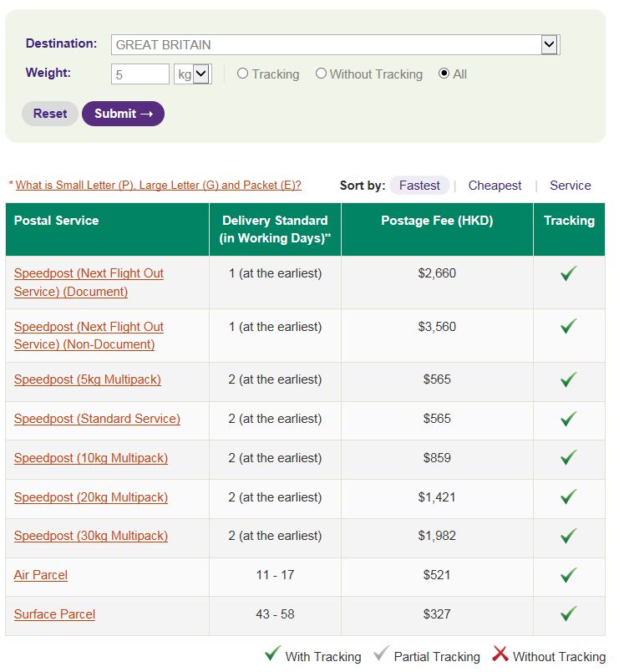
Task: Sort results by Service
Action: pyautogui.click(x=570, y=186)
